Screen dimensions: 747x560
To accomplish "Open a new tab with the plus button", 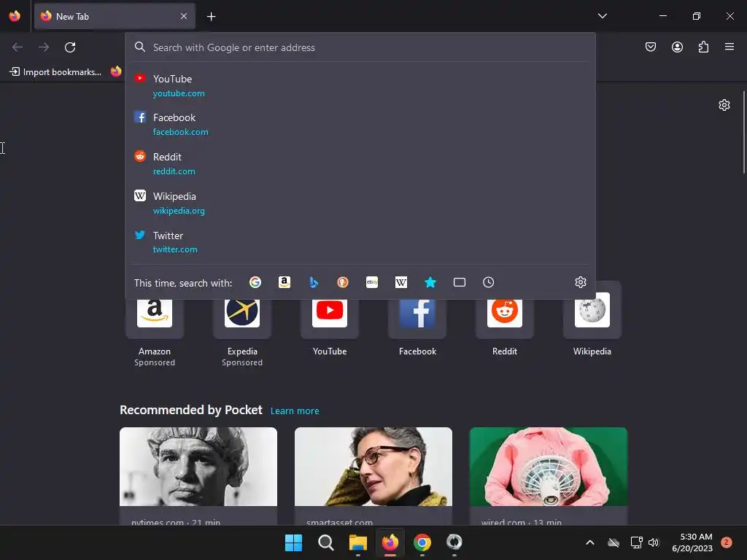I will coord(211,17).
